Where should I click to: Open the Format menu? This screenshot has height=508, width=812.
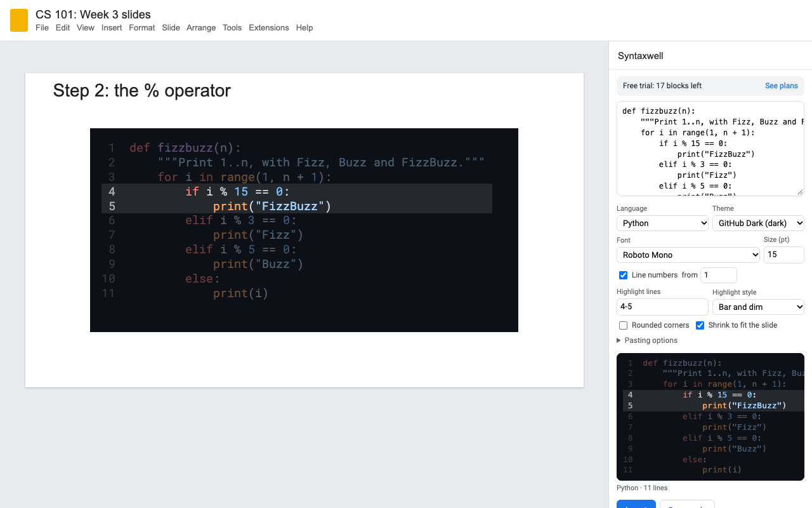point(142,28)
